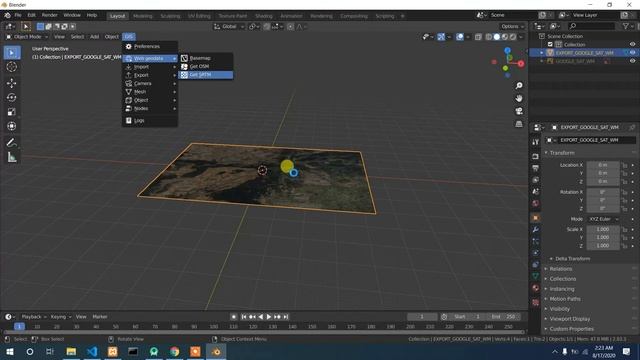Toggle visibility of Collection in outliner

pyautogui.click(x=632, y=44)
